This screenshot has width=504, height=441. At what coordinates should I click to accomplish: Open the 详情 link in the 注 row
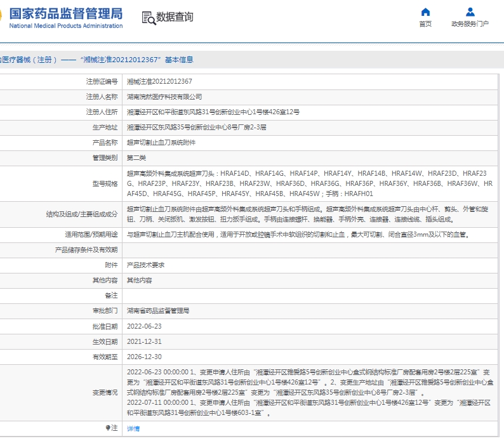(133, 428)
